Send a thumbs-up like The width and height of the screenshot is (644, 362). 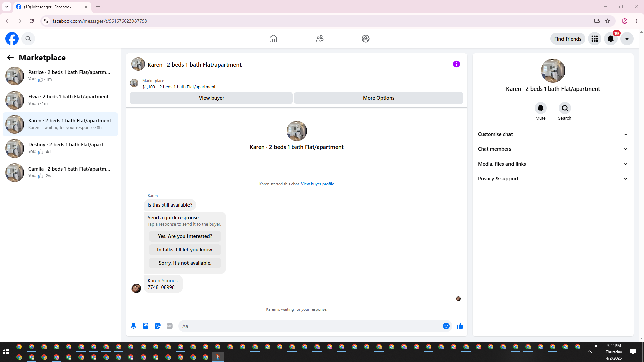460,326
